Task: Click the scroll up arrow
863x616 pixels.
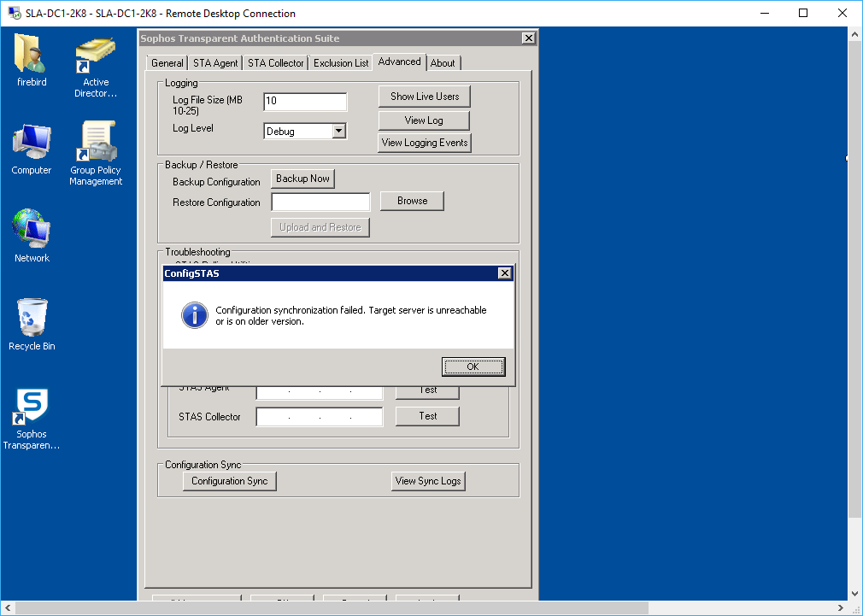Action: coord(854,34)
